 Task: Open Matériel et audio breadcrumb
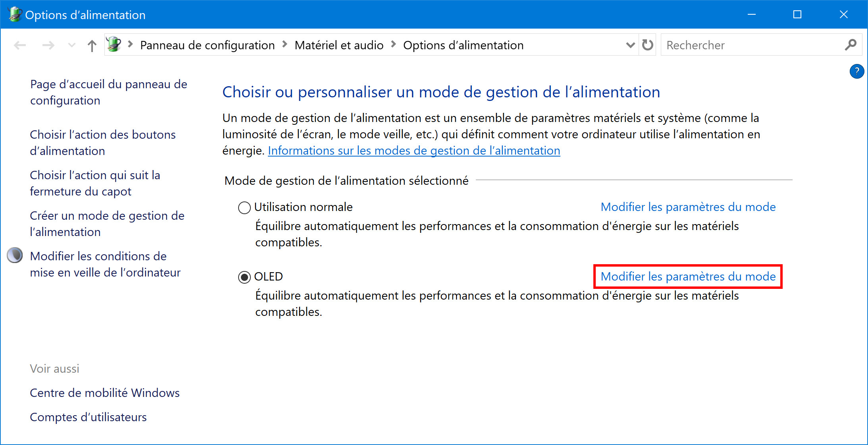pos(339,45)
